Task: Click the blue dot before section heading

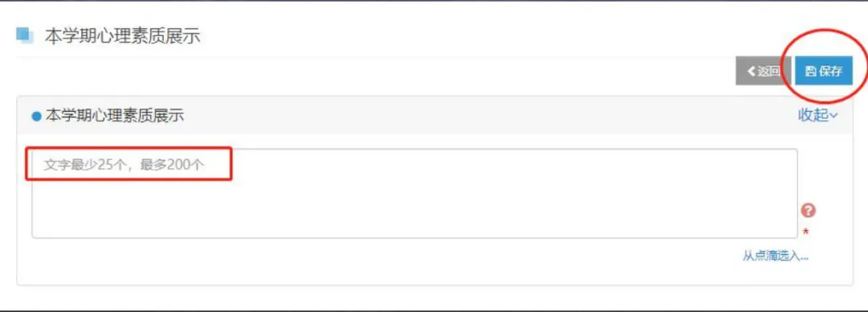Action: (36, 117)
